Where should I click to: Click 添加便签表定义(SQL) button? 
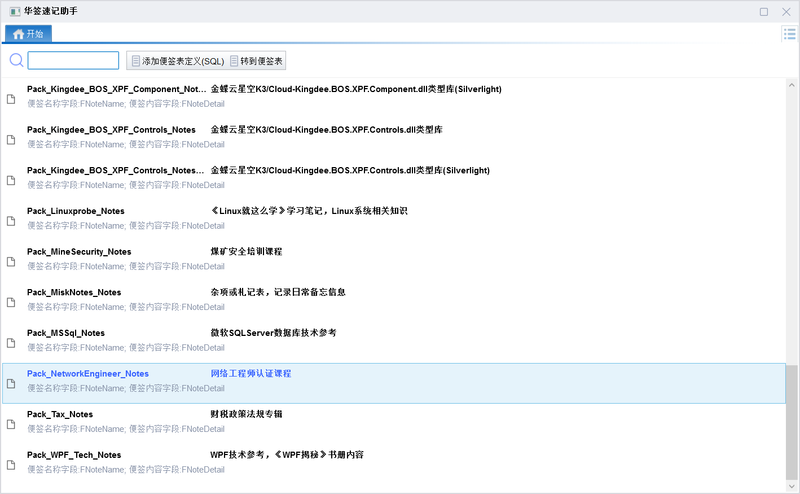[178, 61]
